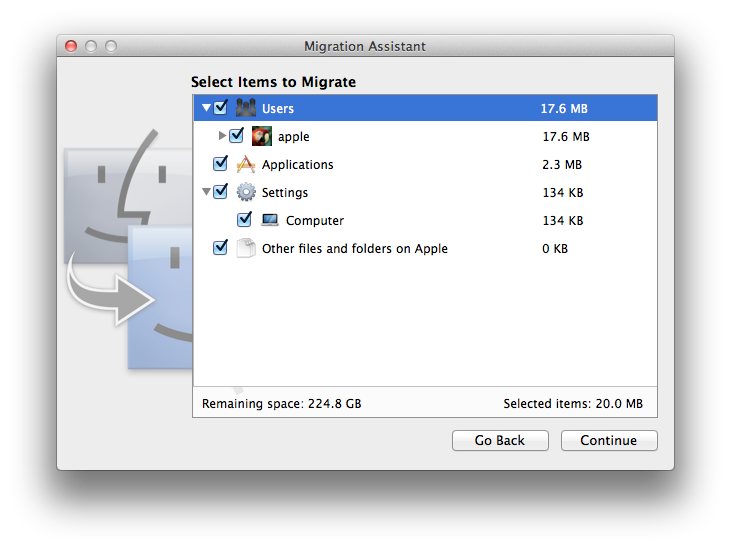Select the 'Users' row label
Image resolution: width=731 pixels, height=549 pixels.
[278, 109]
